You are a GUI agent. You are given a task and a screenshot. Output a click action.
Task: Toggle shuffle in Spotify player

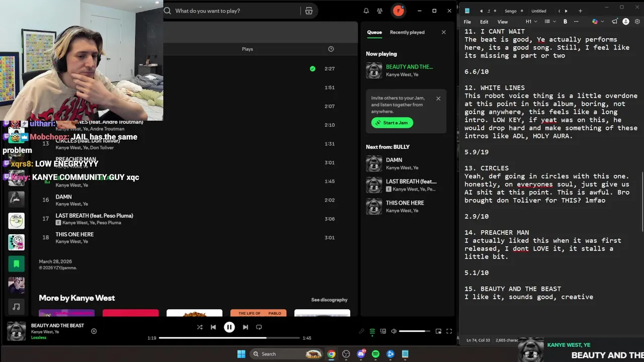200,327
